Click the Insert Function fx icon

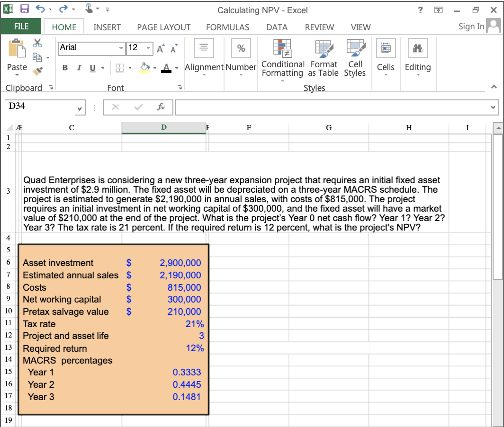point(161,107)
